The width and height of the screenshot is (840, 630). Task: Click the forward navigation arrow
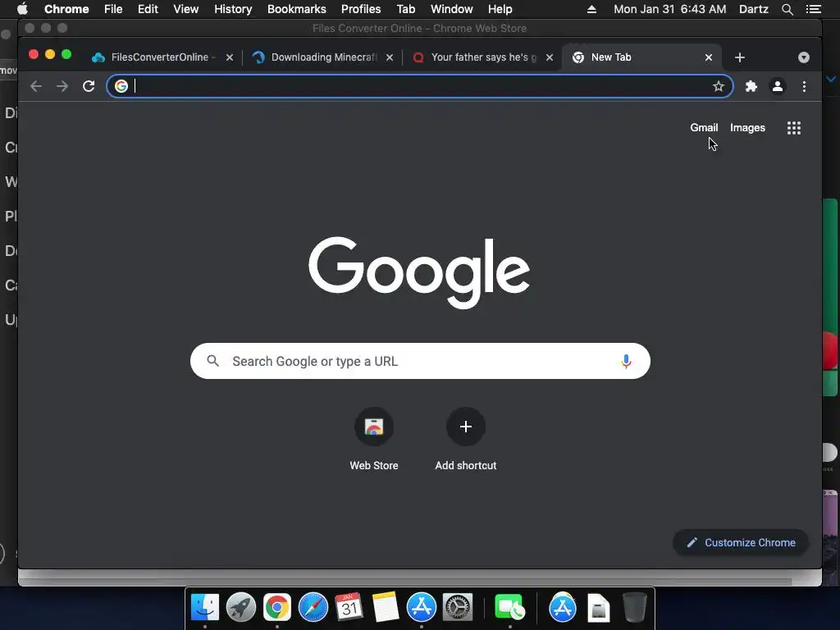pos(62,86)
